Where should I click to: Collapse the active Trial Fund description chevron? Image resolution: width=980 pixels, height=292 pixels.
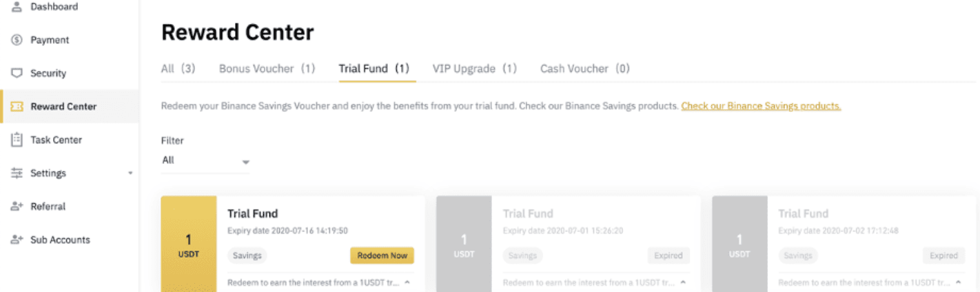point(407,282)
